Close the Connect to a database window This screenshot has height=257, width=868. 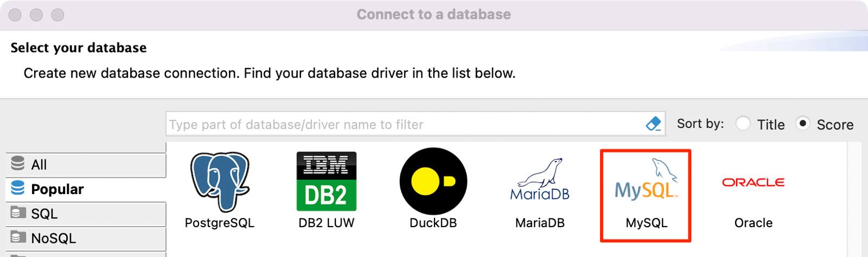(x=15, y=15)
